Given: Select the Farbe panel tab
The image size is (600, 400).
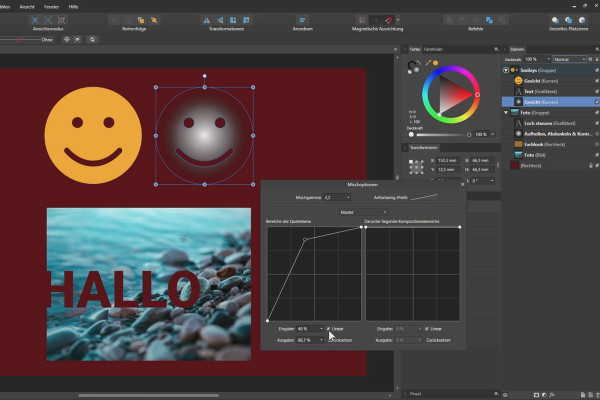Looking at the screenshot, I should coord(414,49).
